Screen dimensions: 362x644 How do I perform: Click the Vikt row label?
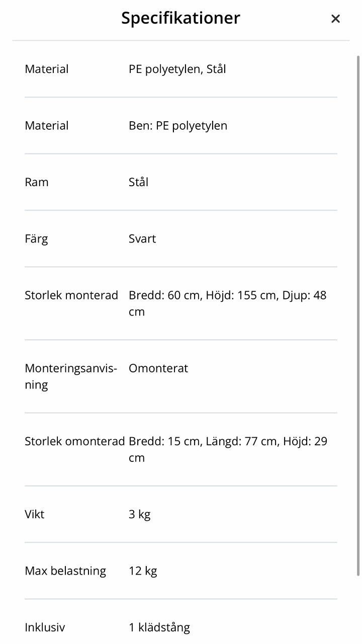pyautogui.click(x=35, y=514)
